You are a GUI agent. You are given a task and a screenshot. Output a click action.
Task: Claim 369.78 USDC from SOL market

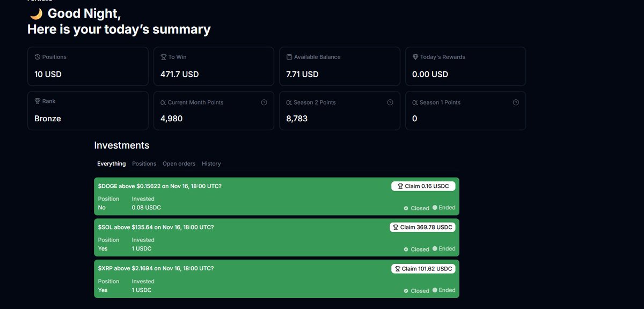(x=423, y=227)
